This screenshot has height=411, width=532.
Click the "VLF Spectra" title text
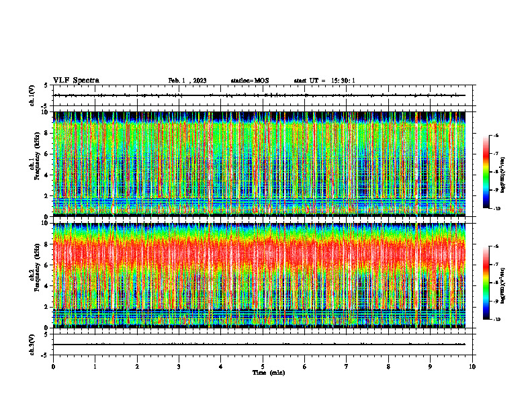pyautogui.click(x=76, y=81)
